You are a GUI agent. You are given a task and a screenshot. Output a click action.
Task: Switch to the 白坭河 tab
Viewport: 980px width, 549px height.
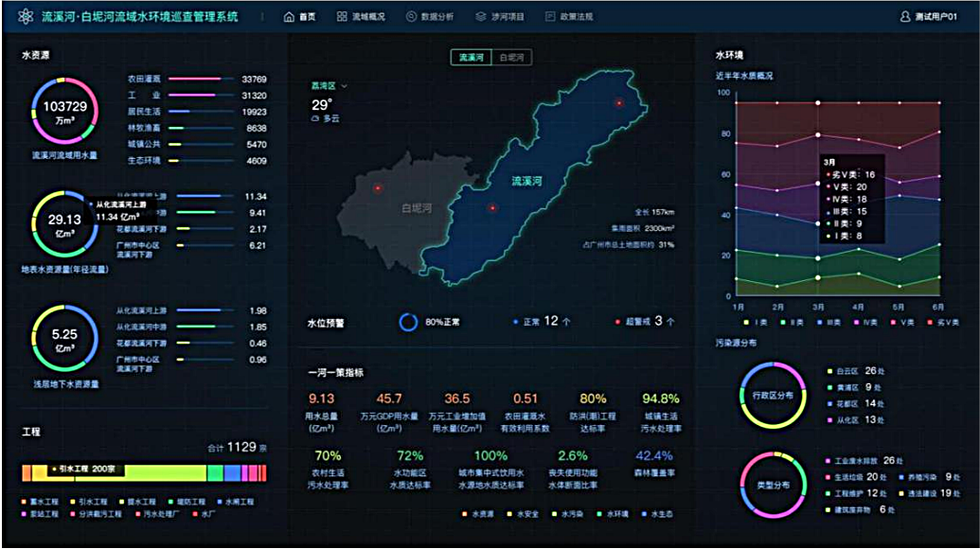513,56
